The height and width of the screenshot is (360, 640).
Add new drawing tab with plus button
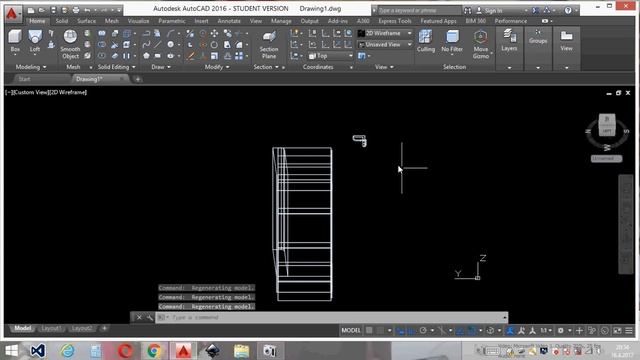138,79
